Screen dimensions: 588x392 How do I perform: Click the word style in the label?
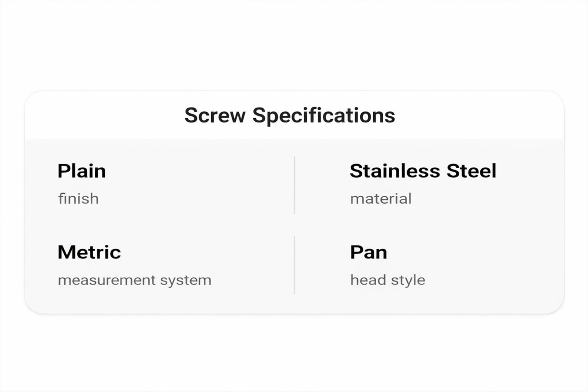408,280
